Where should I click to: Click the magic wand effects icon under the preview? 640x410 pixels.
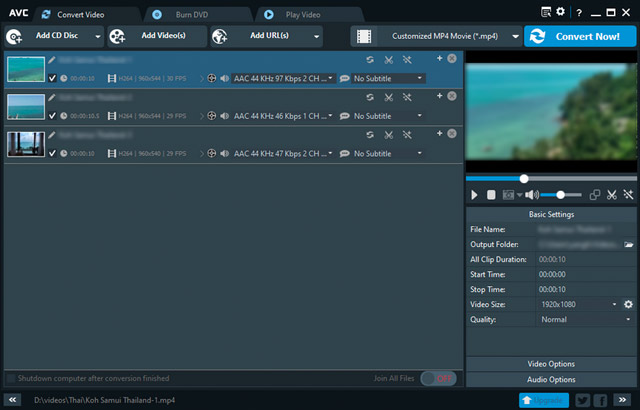point(628,195)
